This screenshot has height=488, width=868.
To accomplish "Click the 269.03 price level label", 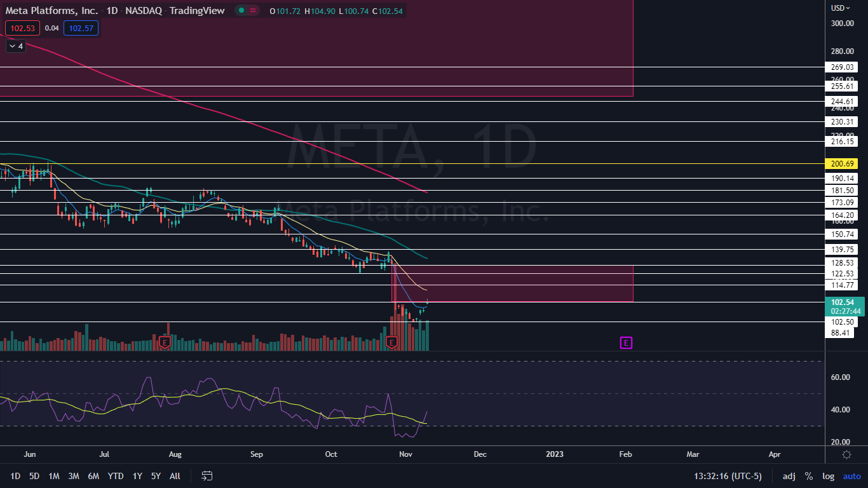I will coord(841,67).
